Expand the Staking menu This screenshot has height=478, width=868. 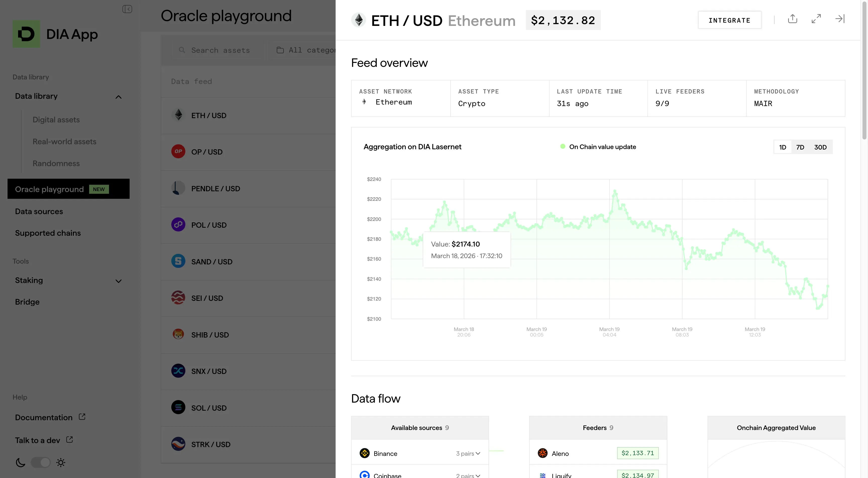pos(118,281)
